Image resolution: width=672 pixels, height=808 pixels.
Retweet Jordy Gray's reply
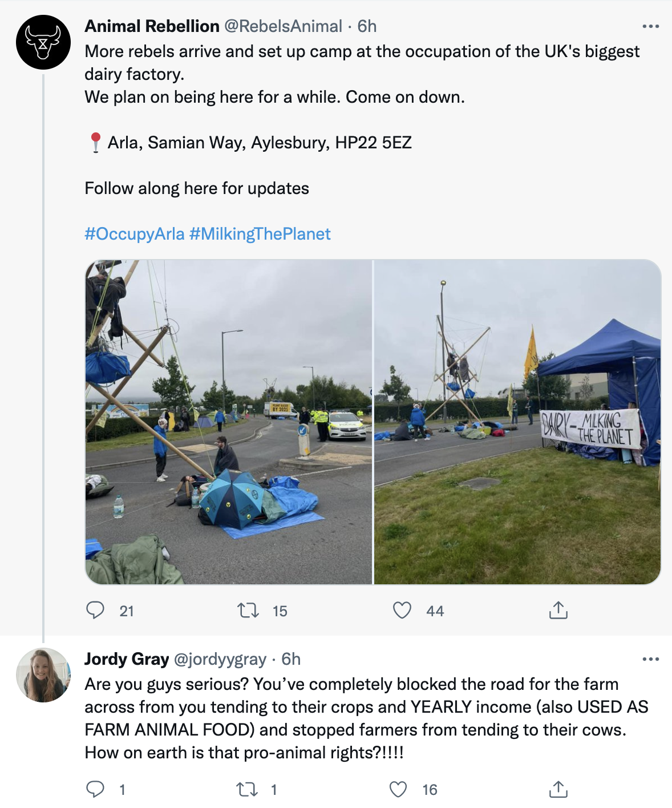point(247,789)
